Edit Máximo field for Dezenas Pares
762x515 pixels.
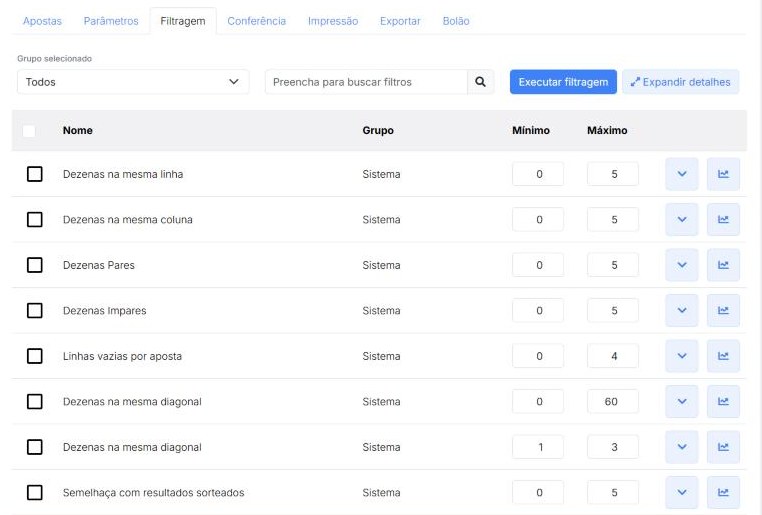pyautogui.click(x=613, y=265)
